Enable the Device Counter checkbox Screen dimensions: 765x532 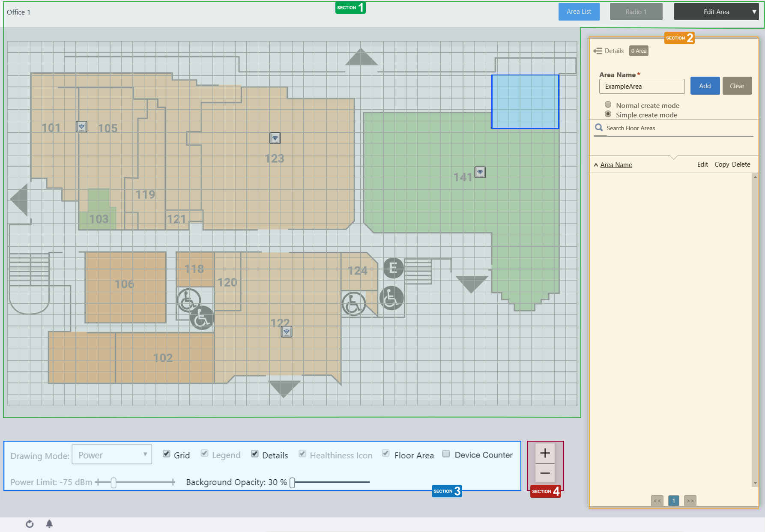[446, 454]
